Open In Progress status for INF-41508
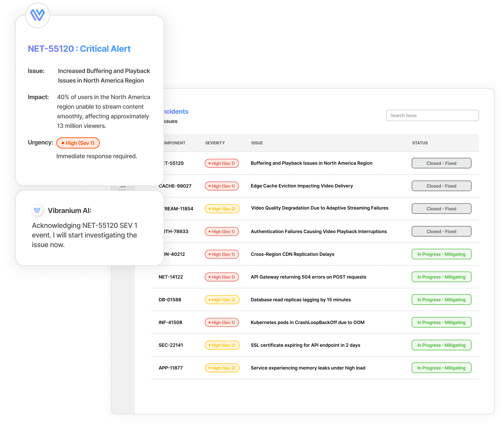The height and width of the screenshot is (424, 504). tap(441, 322)
